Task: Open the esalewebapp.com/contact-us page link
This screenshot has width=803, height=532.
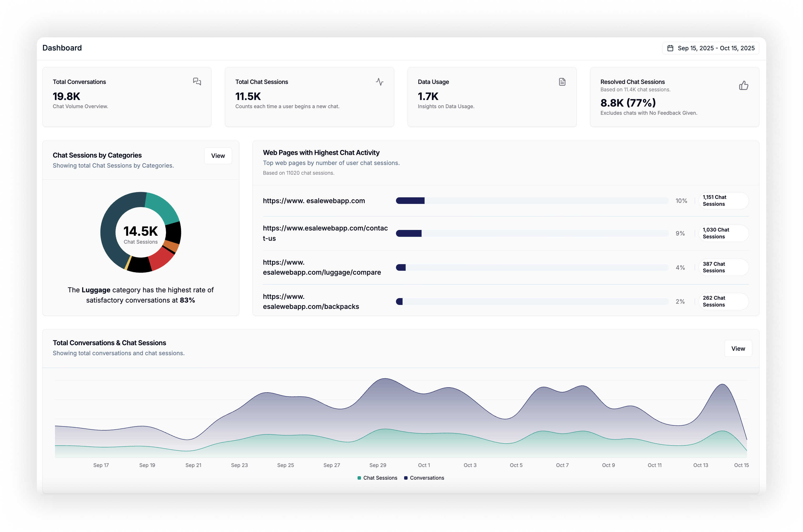Action: click(325, 233)
